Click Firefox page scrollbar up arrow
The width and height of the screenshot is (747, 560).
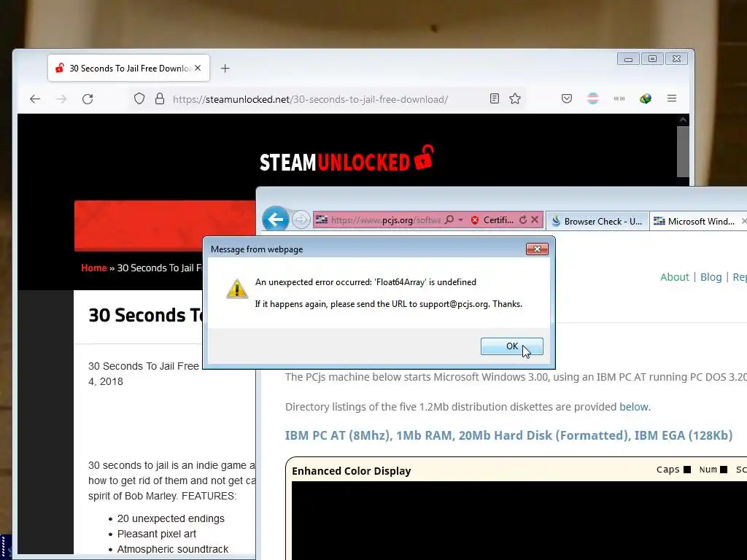(x=683, y=120)
